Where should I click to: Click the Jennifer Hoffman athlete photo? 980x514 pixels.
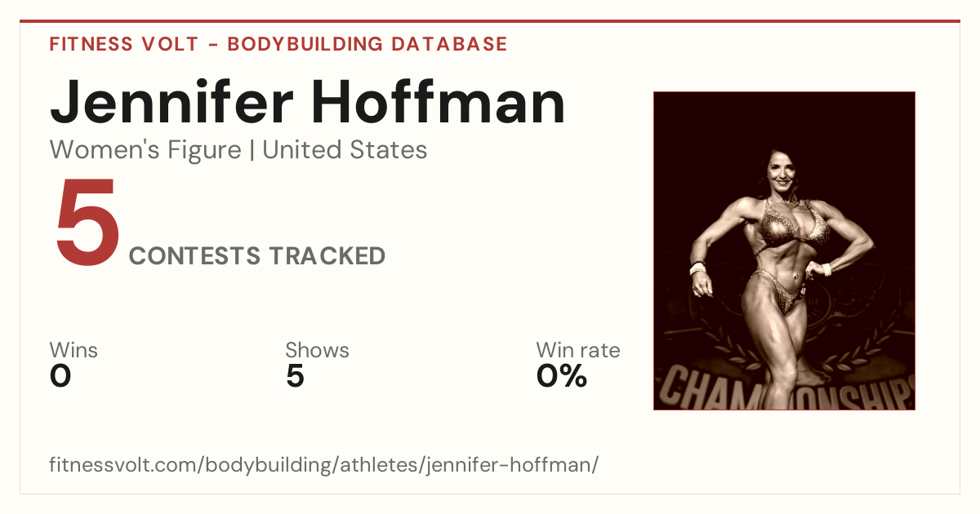click(784, 250)
